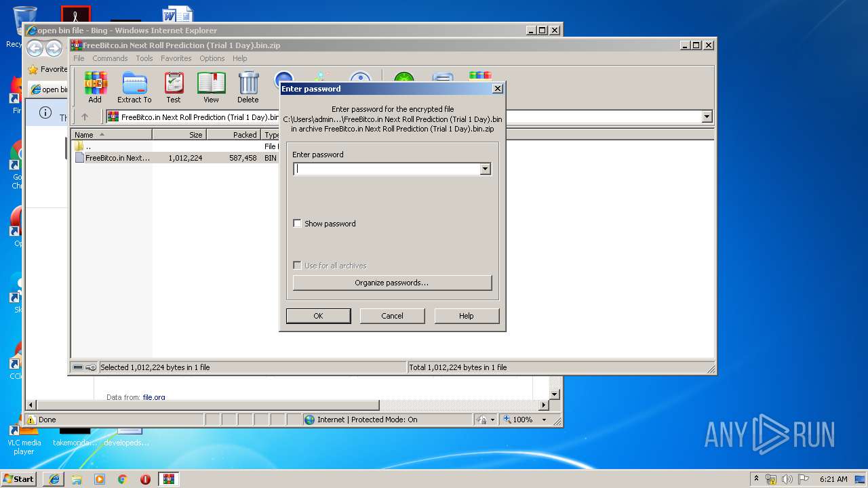Toggle the Show password checkbox
Image resolution: width=868 pixels, height=488 pixels.
(x=297, y=223)
